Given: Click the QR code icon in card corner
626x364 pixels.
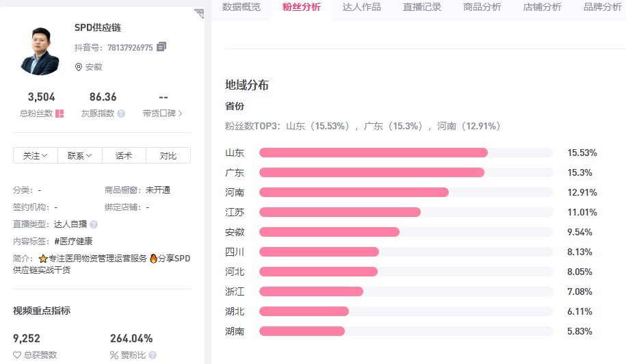Looking at the screenshot, I should pos(198,13).
